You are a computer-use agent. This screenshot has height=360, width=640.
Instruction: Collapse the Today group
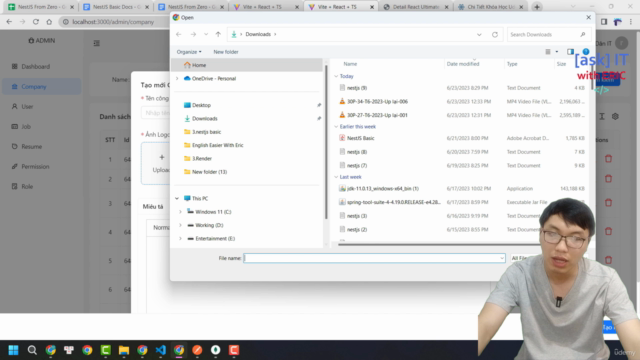pos(336,76)
